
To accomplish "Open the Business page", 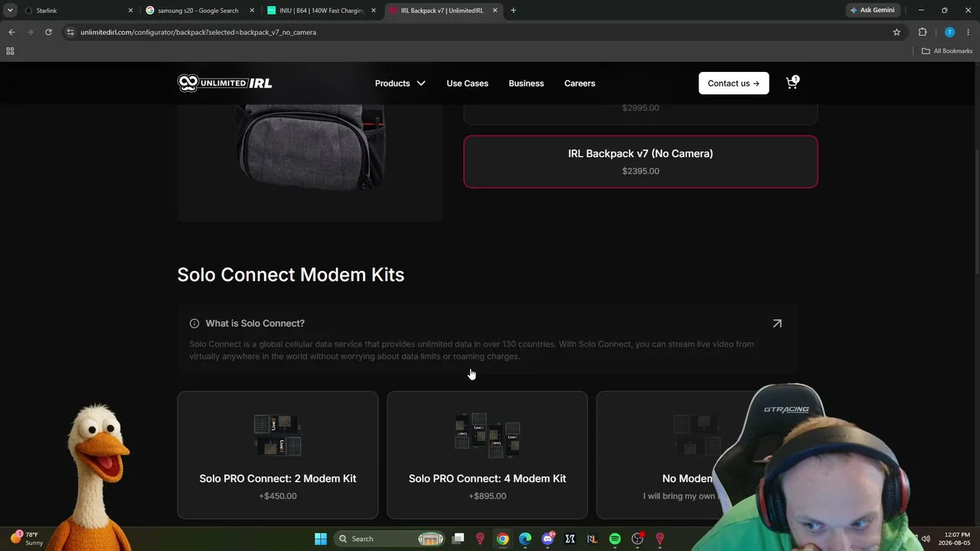I will coord(526,83).
